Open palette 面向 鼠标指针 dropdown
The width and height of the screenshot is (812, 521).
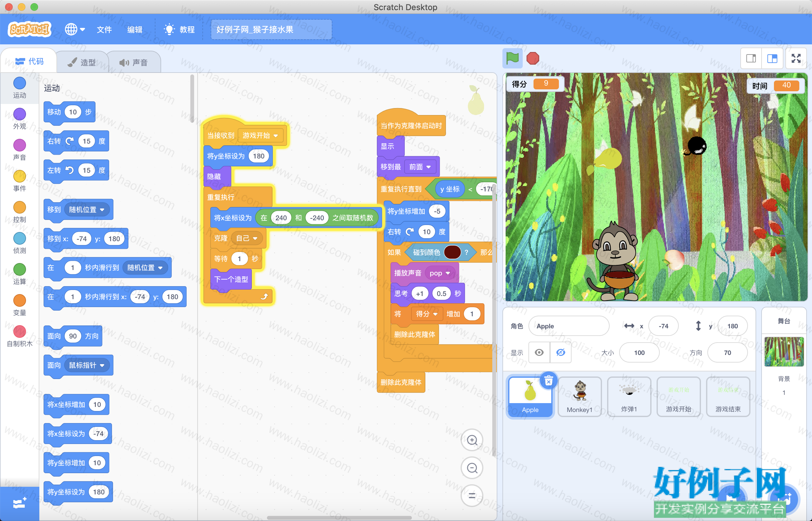coord(87,365)
